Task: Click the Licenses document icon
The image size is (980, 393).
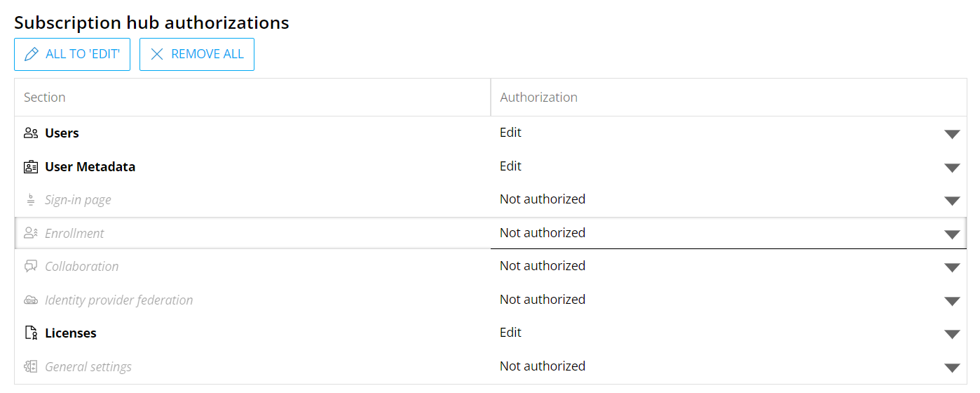Action: click(31, 333)
